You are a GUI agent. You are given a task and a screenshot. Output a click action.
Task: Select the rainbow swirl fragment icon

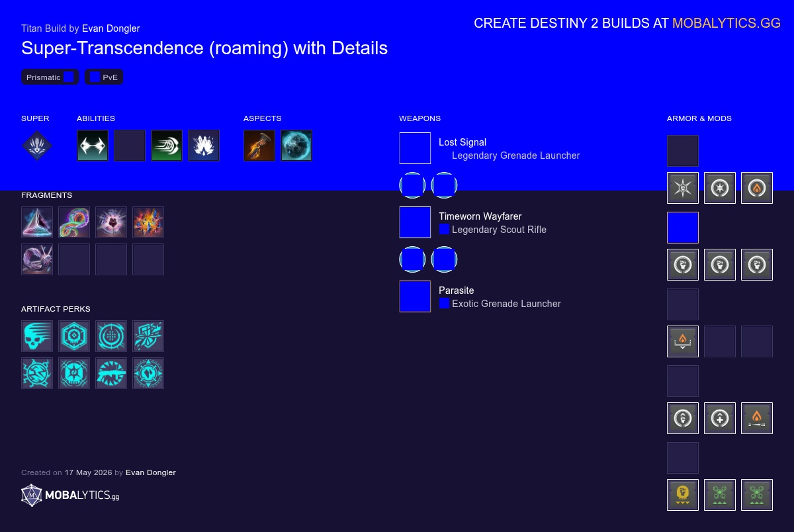pyautogui.click(x=74, y=222)
